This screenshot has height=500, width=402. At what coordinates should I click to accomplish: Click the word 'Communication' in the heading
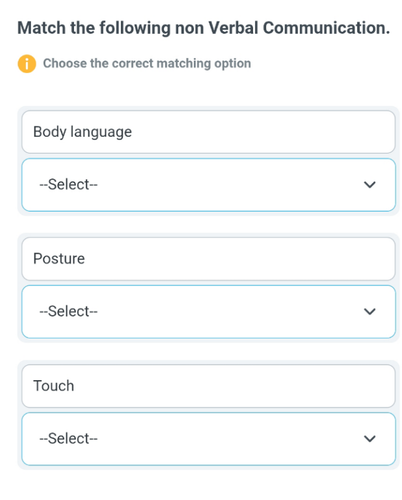[x=326, y=28]
